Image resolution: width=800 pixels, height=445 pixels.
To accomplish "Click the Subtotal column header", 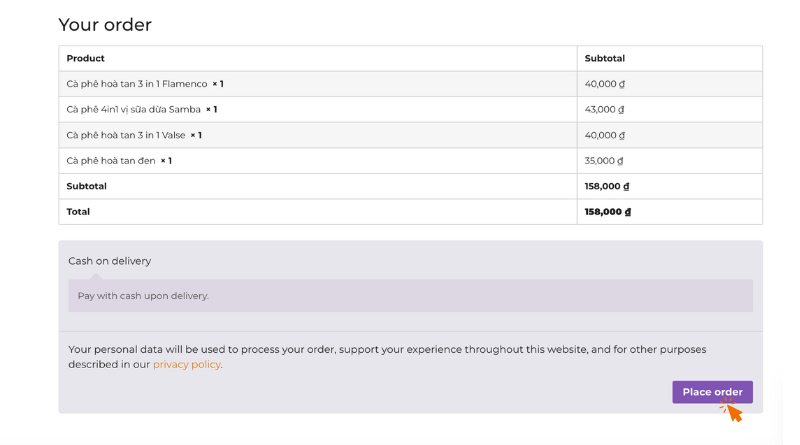I will pyautogui.click(x=605, y=58).
